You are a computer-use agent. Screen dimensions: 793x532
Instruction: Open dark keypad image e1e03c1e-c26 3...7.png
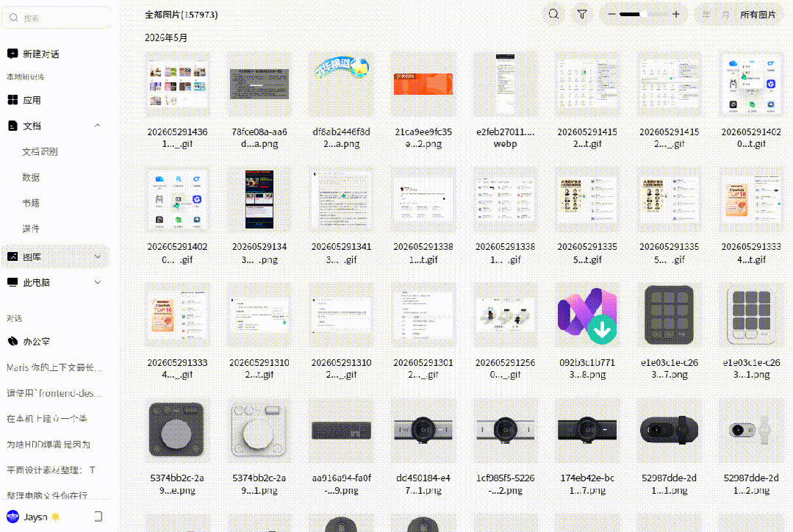click(x=669, y=314)
